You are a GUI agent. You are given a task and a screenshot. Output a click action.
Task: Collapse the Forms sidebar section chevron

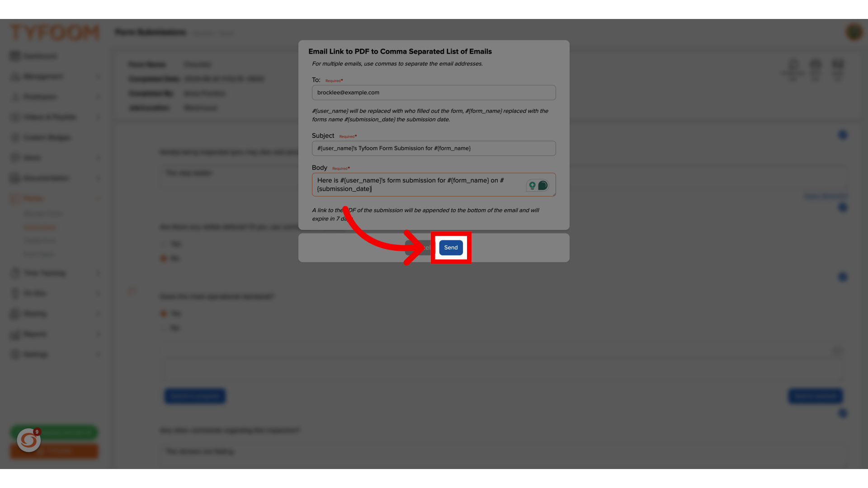click(x=99, y=198)
